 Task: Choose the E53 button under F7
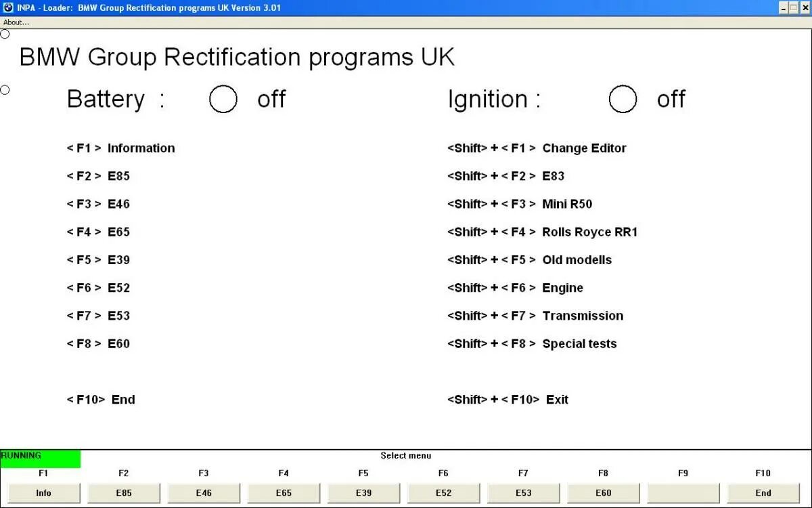point(523,493)
